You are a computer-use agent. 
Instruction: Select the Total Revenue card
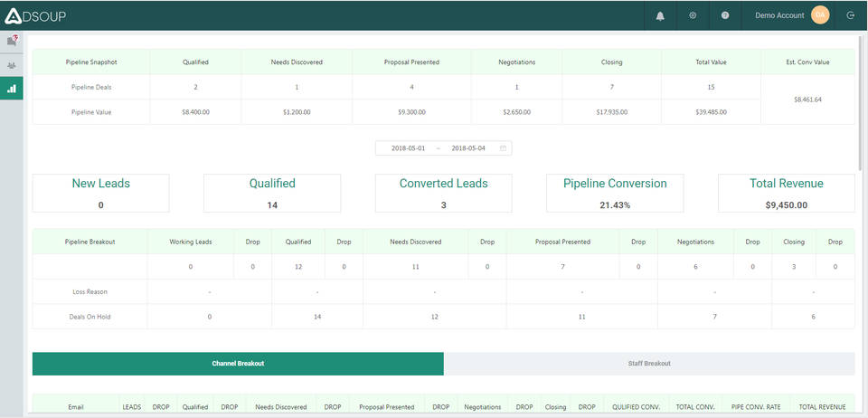pyautogui.click(x=786, y=193)
